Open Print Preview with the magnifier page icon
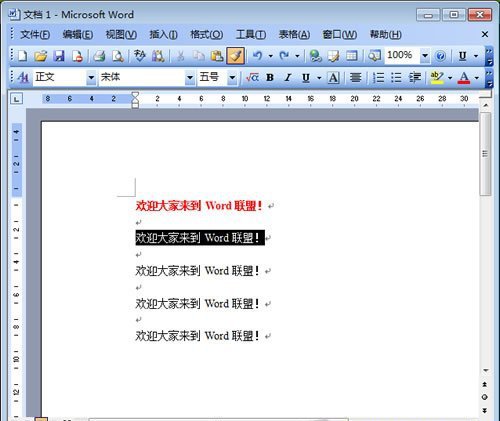The image size is (500, 421). (x=117, y=56)
